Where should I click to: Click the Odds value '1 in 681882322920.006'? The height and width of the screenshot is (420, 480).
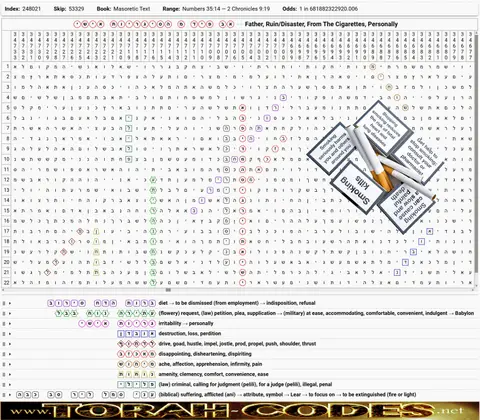pyautogui.click(x=329, y=9)
